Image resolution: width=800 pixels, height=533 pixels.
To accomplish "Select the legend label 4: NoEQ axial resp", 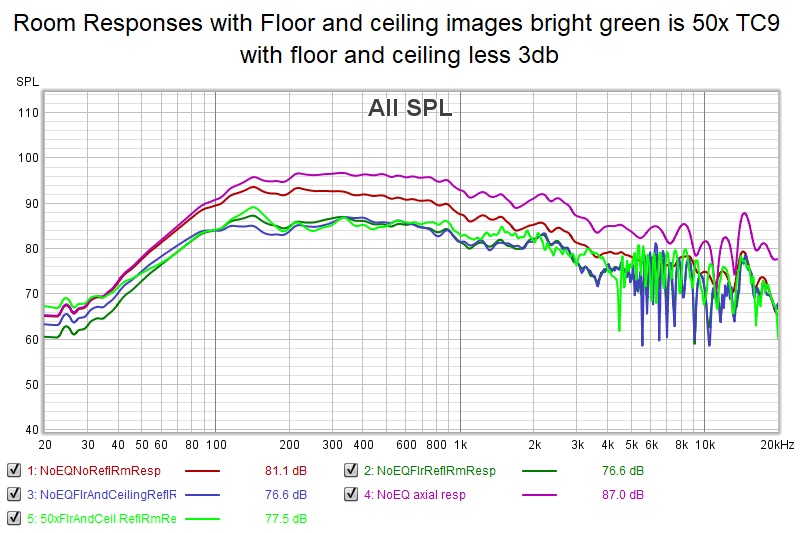I will click(415, 494).
